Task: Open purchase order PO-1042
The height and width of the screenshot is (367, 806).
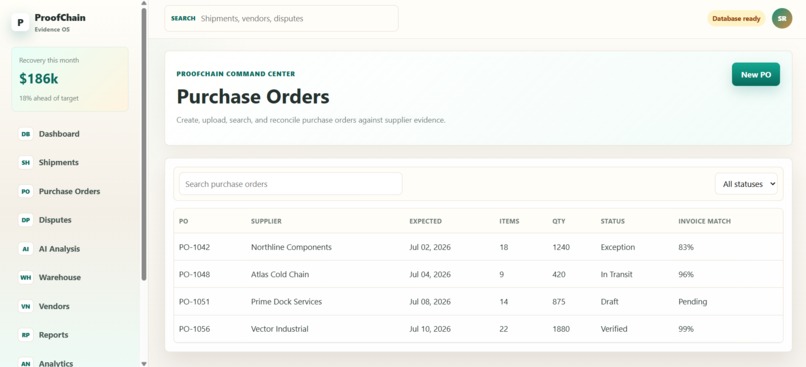Action: pyautogui.click(x=194, y=247)
